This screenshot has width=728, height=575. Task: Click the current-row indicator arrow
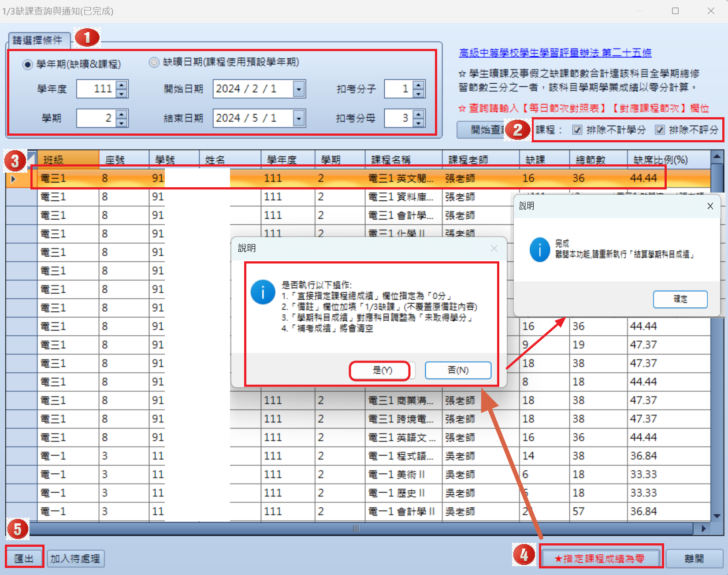[x=13, y=178]
